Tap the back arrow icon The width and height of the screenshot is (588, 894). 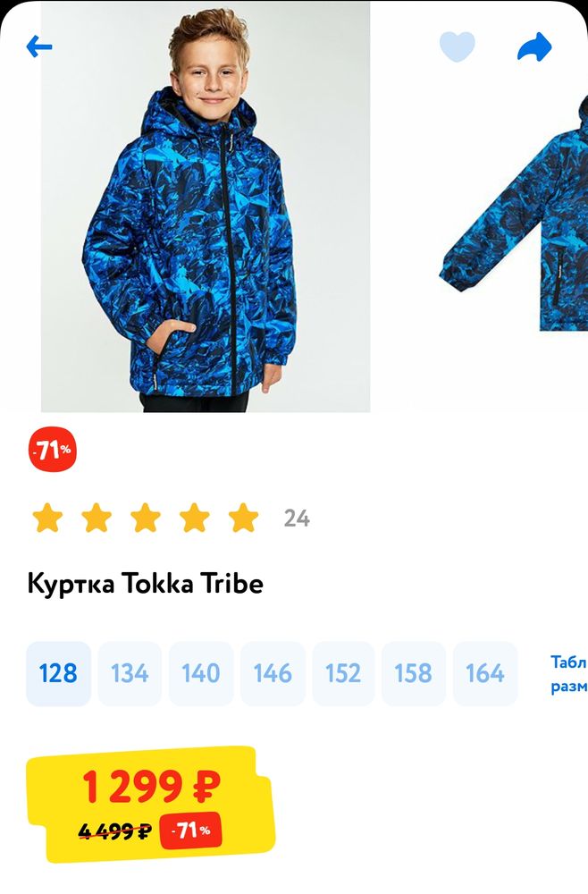click(38, 46)
